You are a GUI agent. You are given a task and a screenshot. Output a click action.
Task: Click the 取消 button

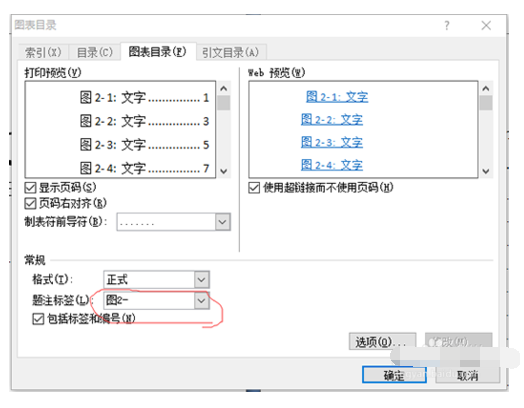pos(468,375)
